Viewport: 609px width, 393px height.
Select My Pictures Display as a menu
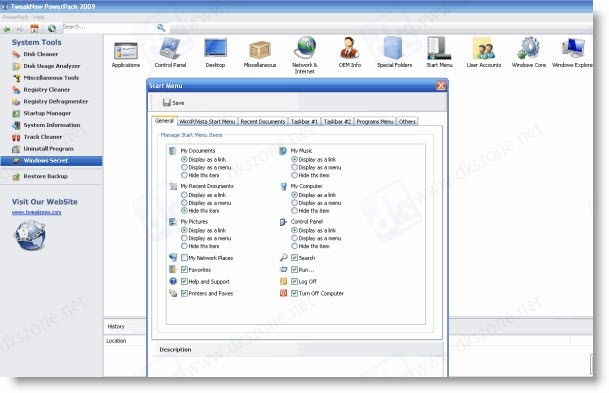(184, 238)
